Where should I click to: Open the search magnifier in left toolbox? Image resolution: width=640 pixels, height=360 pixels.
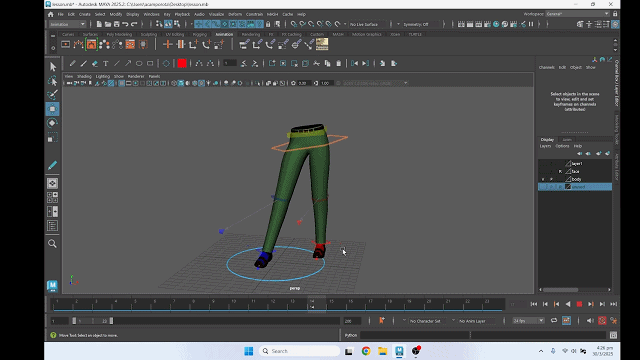[x=52, y=244]
